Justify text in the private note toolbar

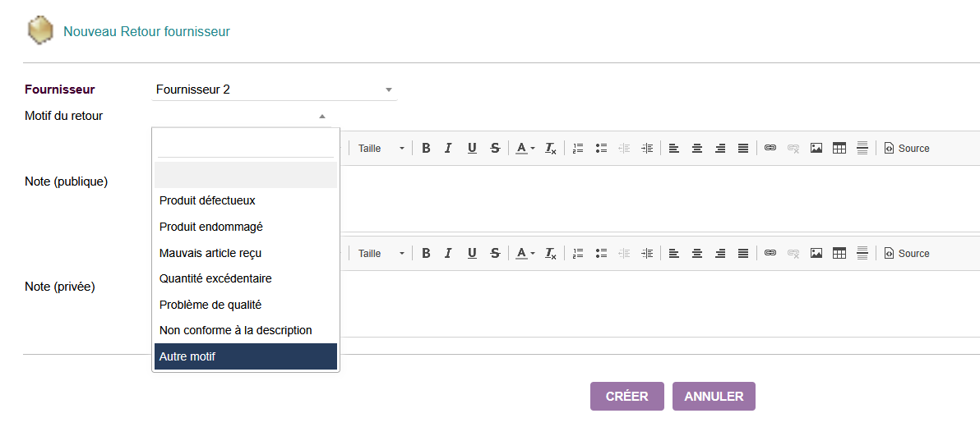[x=743, y=254]
